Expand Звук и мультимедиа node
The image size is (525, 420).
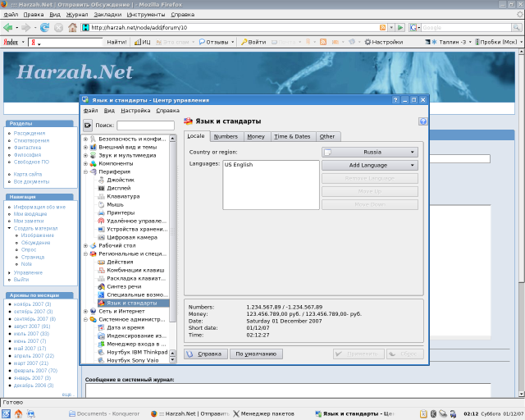[85, 155]
